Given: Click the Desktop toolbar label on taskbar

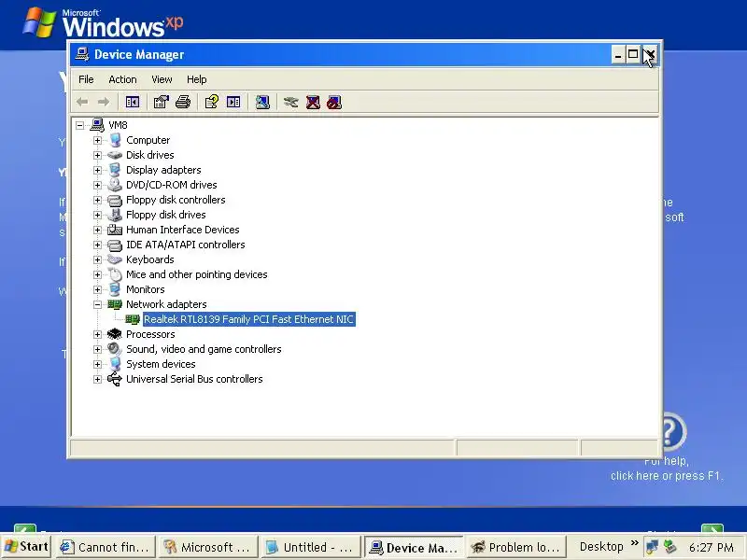Looking at the screenshot, I should 601,547.
